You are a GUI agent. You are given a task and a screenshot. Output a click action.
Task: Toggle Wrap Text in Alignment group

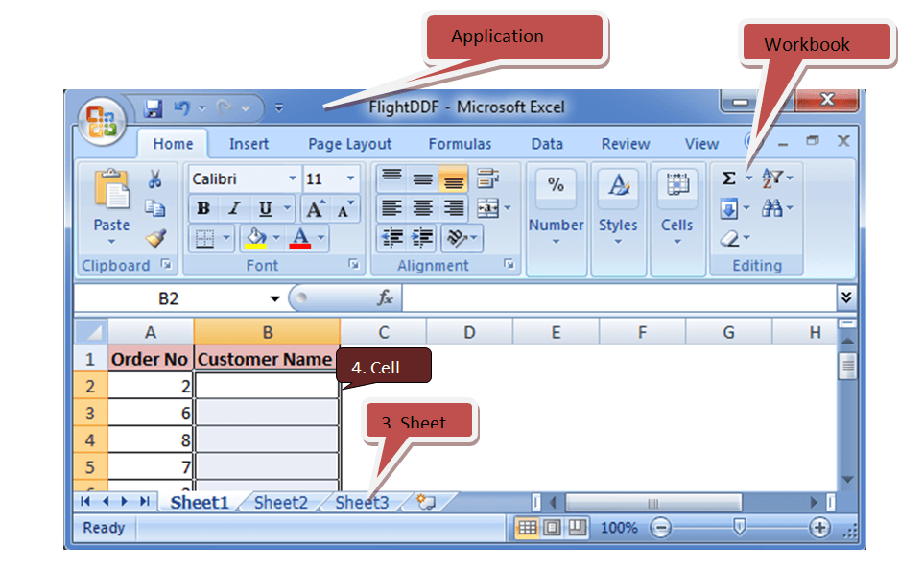(488, 178)
